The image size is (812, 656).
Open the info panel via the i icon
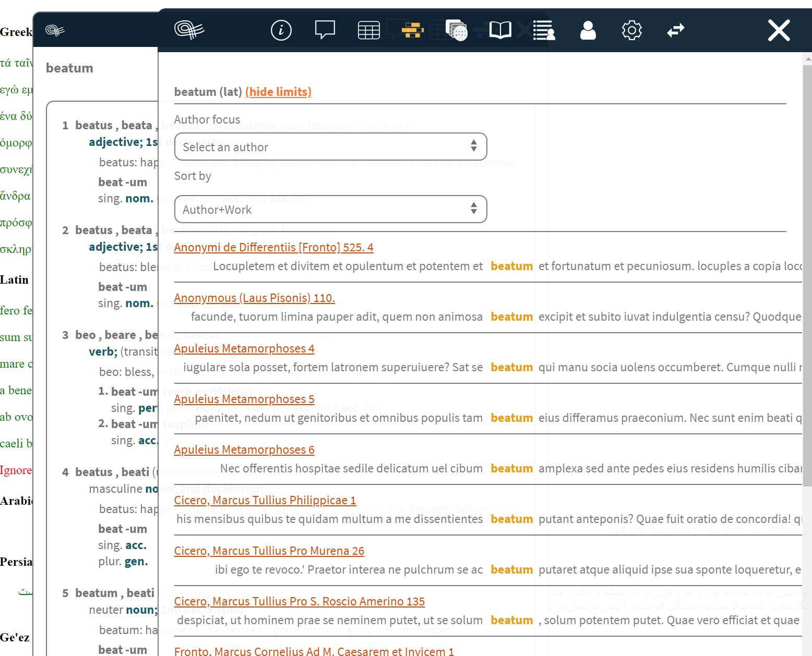point(281,30)
